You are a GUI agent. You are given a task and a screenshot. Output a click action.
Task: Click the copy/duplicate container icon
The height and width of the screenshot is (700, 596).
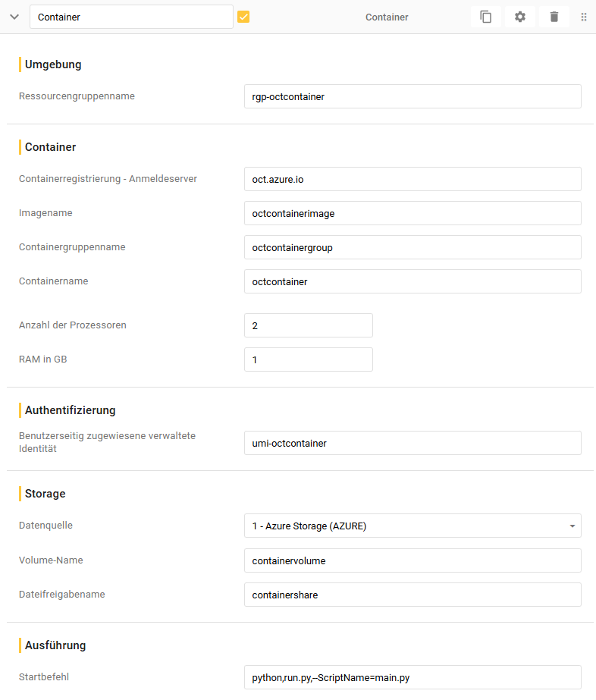486,17
